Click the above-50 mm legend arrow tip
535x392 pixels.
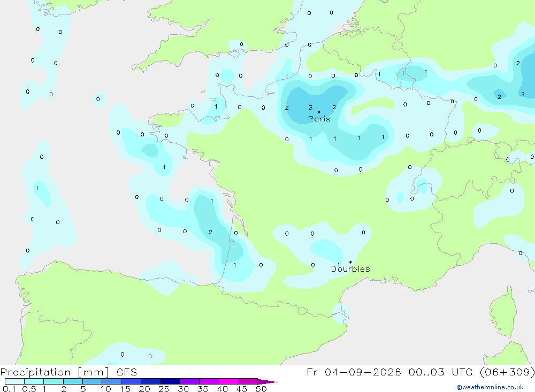267,382
